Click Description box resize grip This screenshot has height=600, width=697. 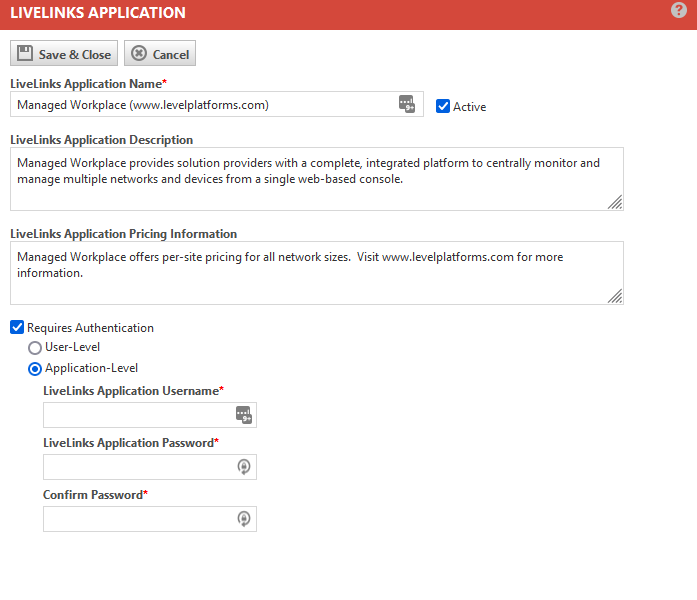coord(615,202)
